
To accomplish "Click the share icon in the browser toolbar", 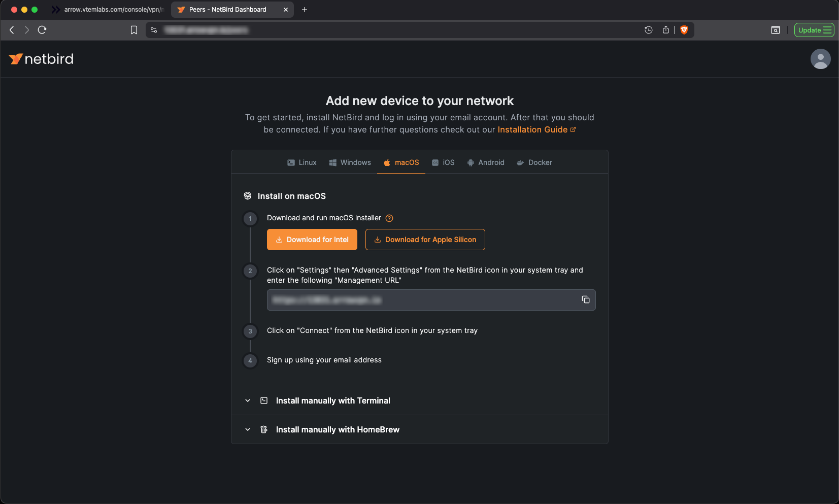I will tap(666, 30).
